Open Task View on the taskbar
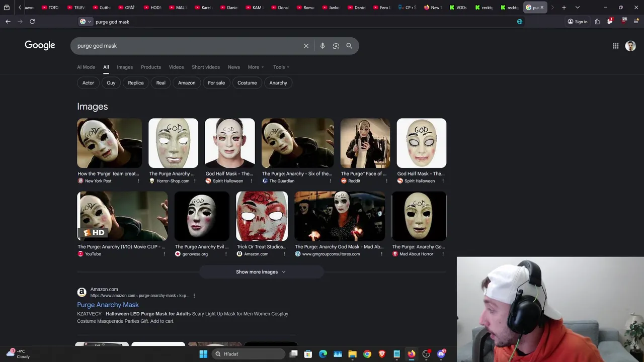 [x=294, y=354]
